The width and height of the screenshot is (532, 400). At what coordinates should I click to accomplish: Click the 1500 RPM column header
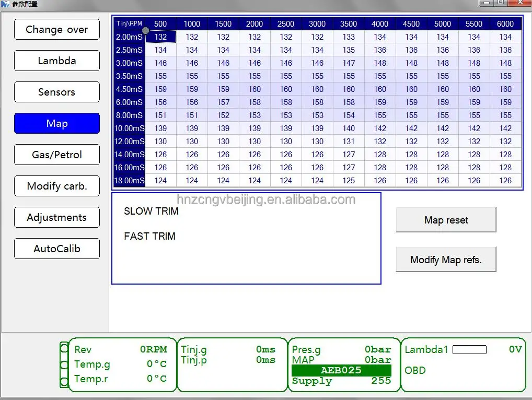pos(223,23)
